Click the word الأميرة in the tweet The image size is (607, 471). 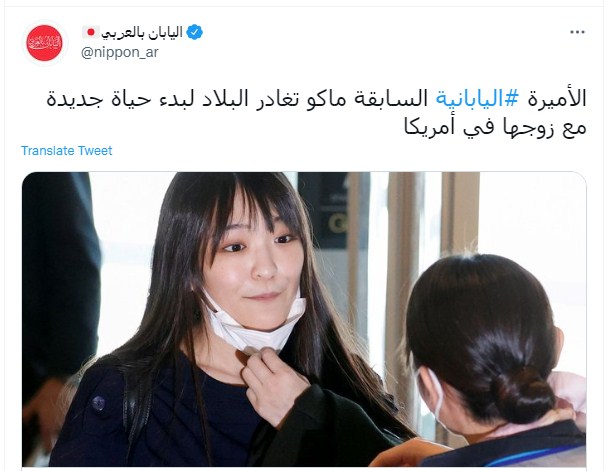(x=557, y=98)
